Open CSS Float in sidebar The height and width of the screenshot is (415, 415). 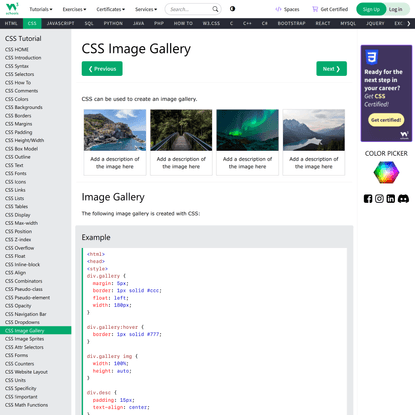click(x=35, y=256)
